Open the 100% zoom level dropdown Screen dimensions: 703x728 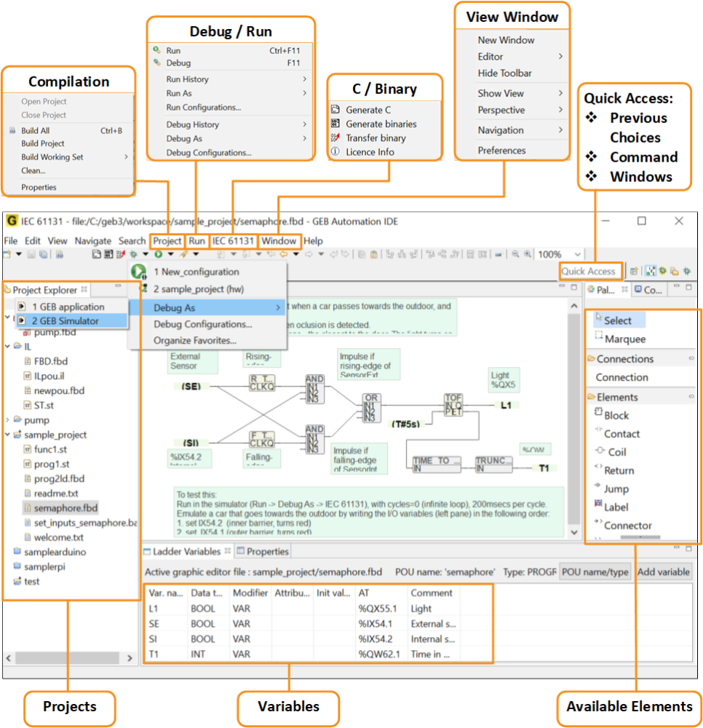[x=577, y=254]
